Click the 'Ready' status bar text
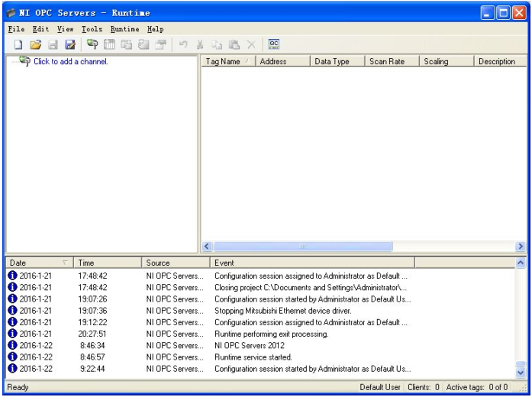 18,387
